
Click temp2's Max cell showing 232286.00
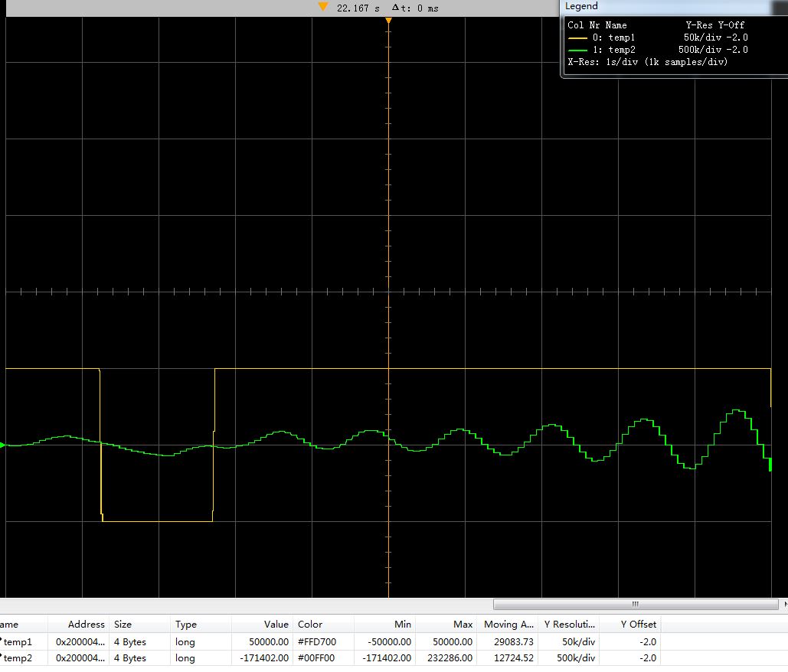tap(446, 658)
